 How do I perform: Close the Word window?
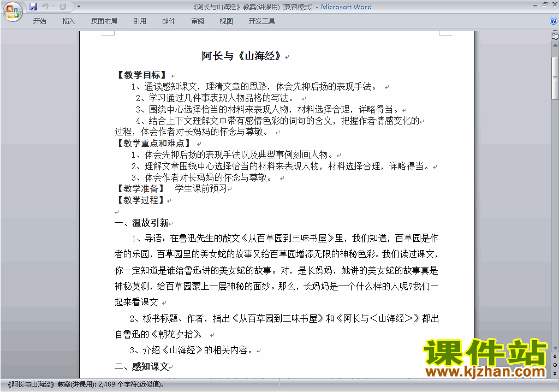click(555, 4)
